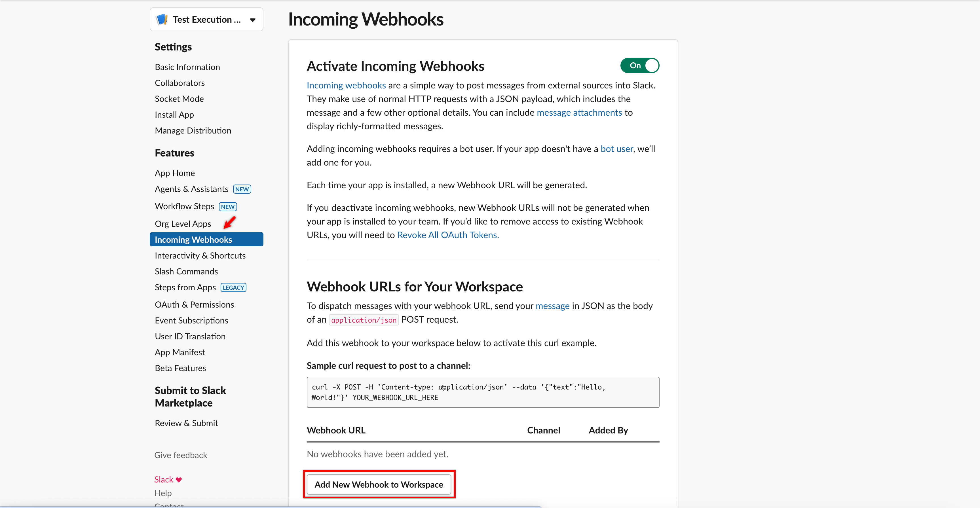Screen dimensions: 980x508
Task: Click Revoke All OAuth Tokens
Action: pyautogui.click(x=447, y=235)
